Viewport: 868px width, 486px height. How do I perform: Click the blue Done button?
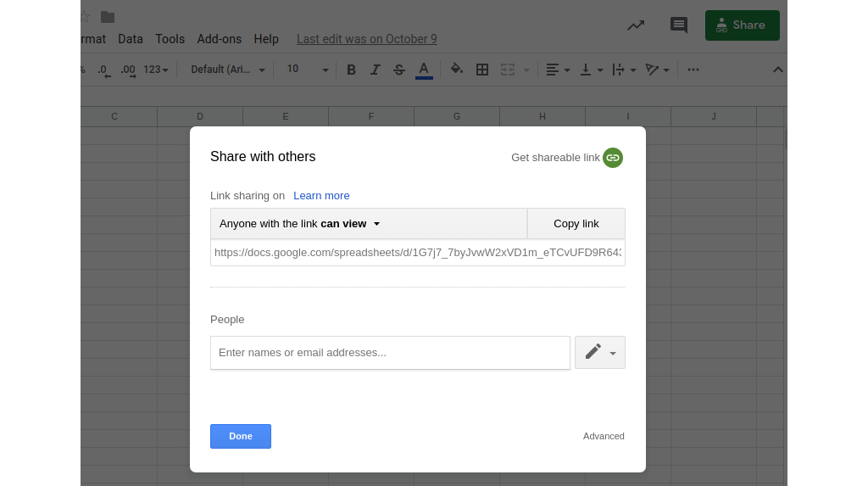click(241, 436)
